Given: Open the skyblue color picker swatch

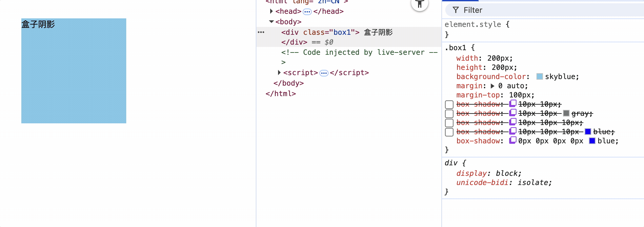Looking at the screenshot, I should 540,76.
